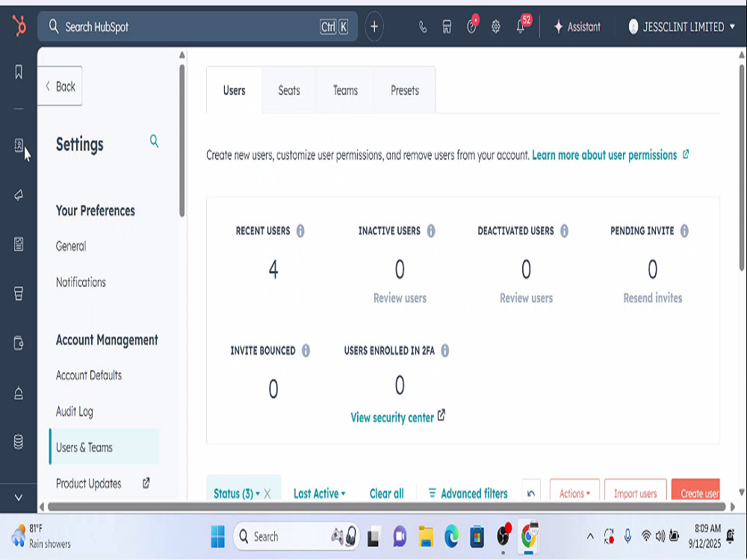The height and width of the screenshot is (560, 747).
Task: Click Review users under Deactivated Users
Action: click(526, 298)
